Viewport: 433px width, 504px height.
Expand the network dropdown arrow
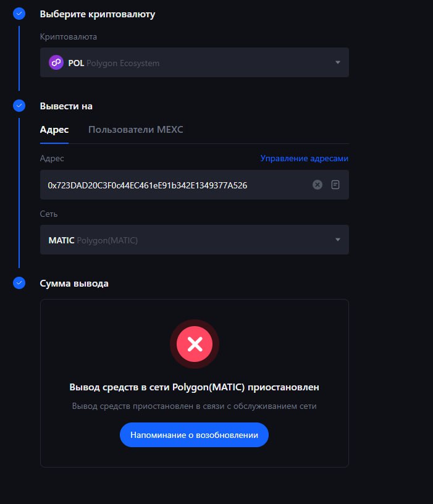[x=337, y=240]
